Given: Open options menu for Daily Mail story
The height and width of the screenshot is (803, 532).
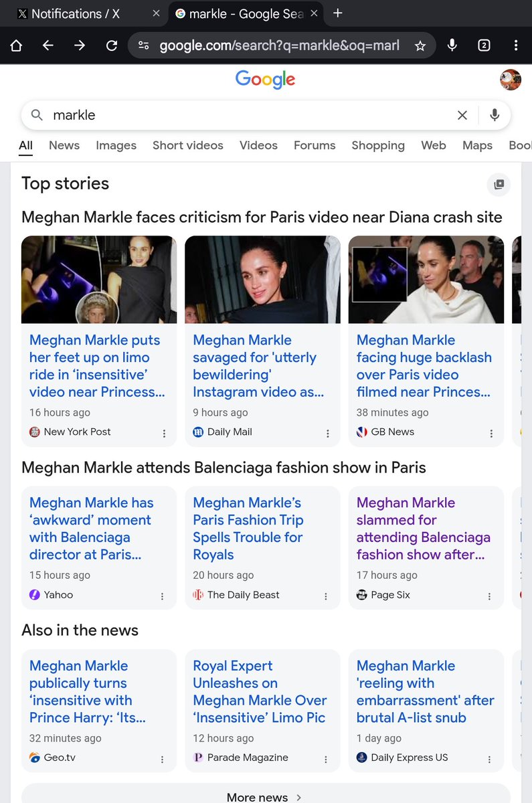Looking at the screenshot, I should 328,434.
